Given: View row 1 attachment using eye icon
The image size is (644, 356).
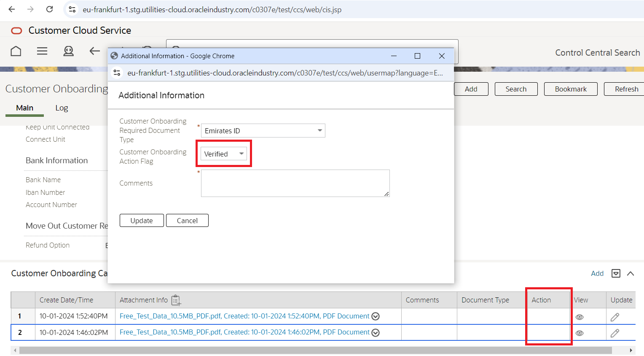Looking at the screenshot, I should [580, 317].
